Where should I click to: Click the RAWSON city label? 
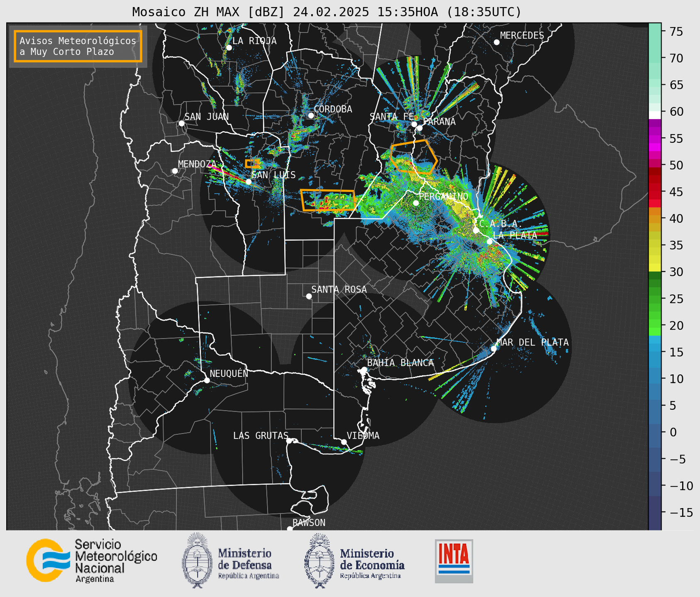tap(309, 523)
